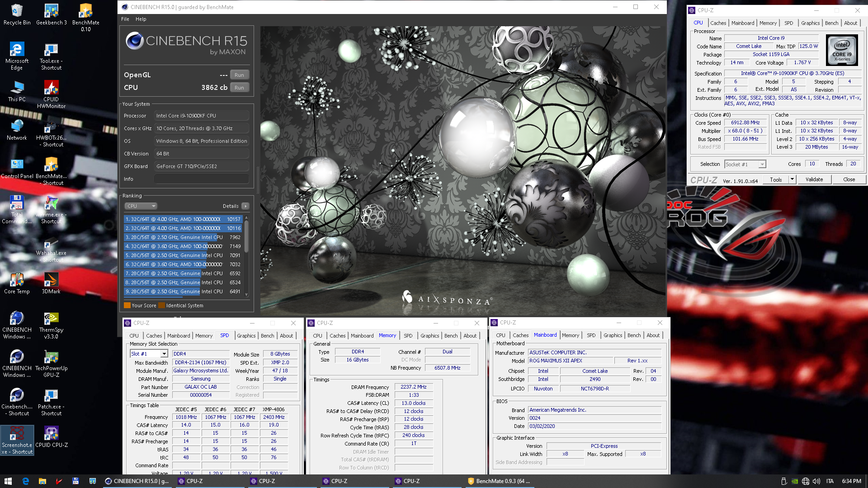
Task: Click the Info input field in Cinebench
Action: coord(202,179)
